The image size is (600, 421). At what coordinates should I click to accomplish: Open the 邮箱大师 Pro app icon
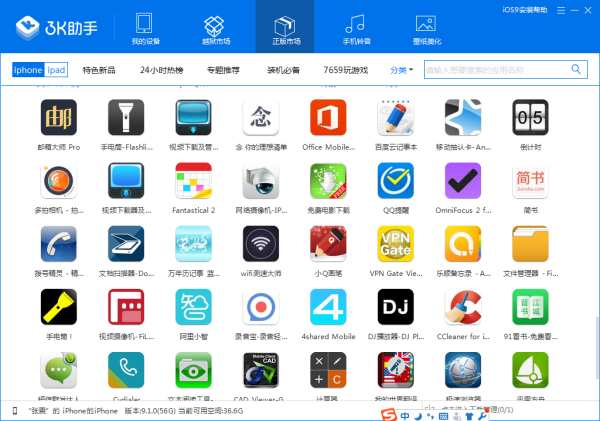click(59, 117)
